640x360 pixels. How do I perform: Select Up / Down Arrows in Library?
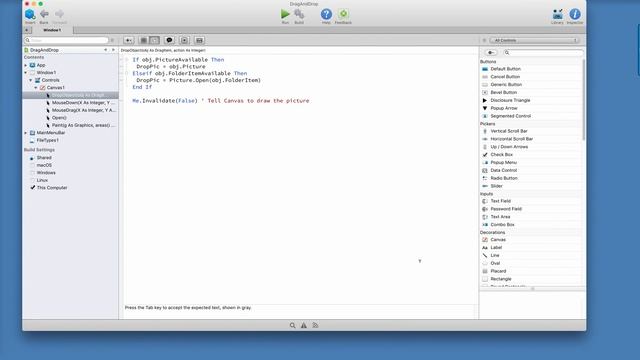531,147
